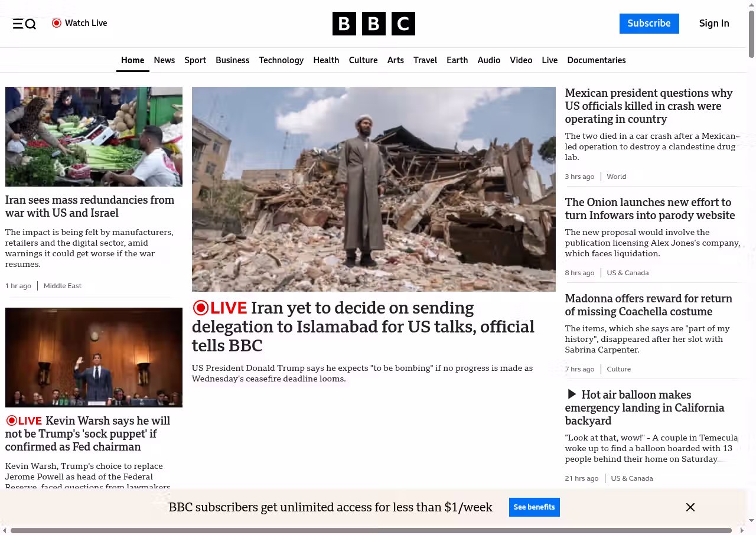Image resolution: width=756 pixels, height=535 pixels.
Task: Click the Watch Live red dot icon
Action: pos(57,23)
